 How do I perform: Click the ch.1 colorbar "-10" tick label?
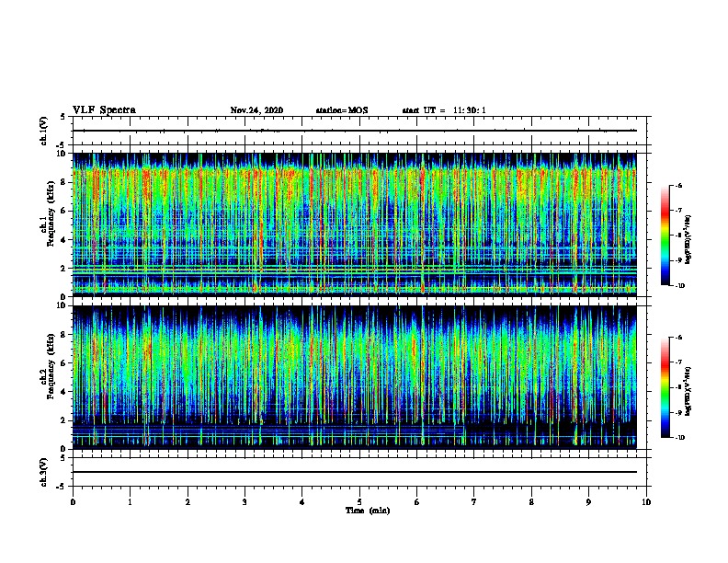(x=679, y=286)
